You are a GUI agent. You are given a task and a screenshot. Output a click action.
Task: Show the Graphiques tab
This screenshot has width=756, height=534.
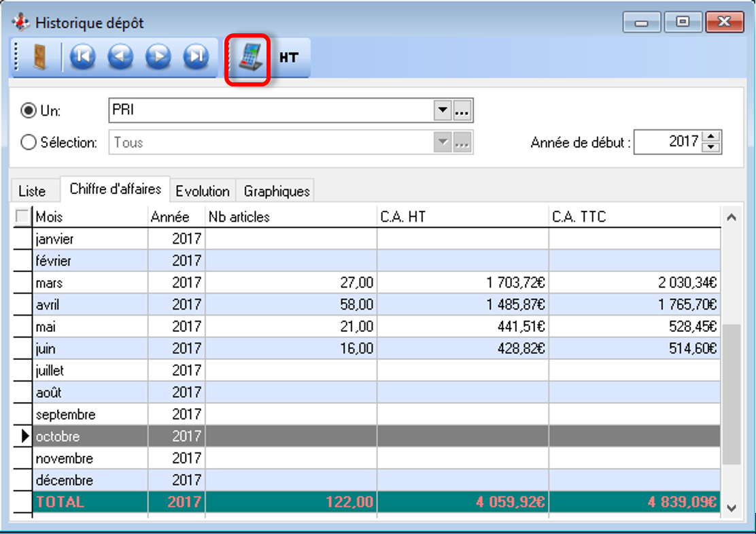(x=277, y=191)
